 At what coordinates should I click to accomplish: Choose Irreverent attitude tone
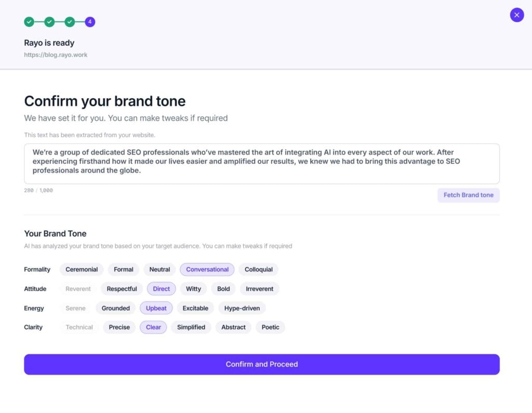pyautogui.click(x=259, y=289)
